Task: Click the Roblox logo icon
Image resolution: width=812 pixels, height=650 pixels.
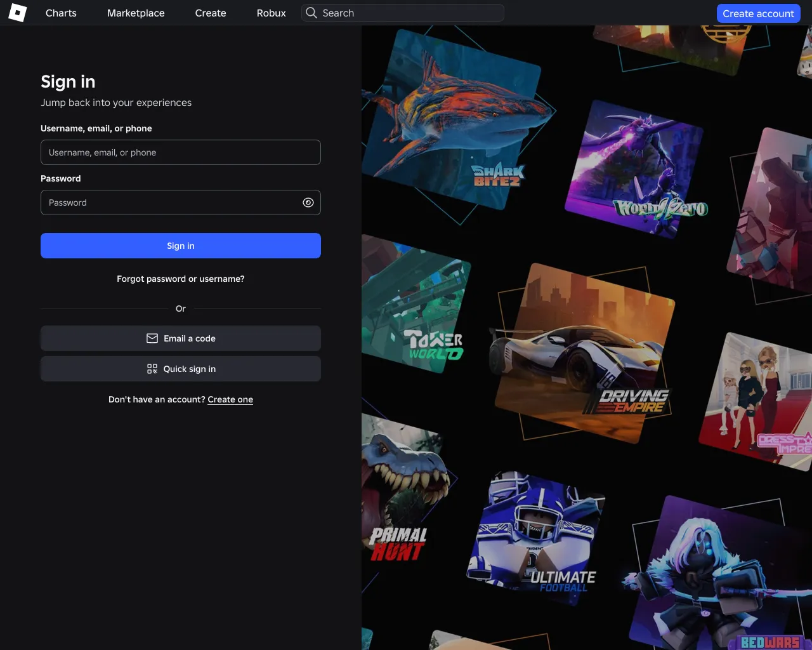Action: [18, 13]
